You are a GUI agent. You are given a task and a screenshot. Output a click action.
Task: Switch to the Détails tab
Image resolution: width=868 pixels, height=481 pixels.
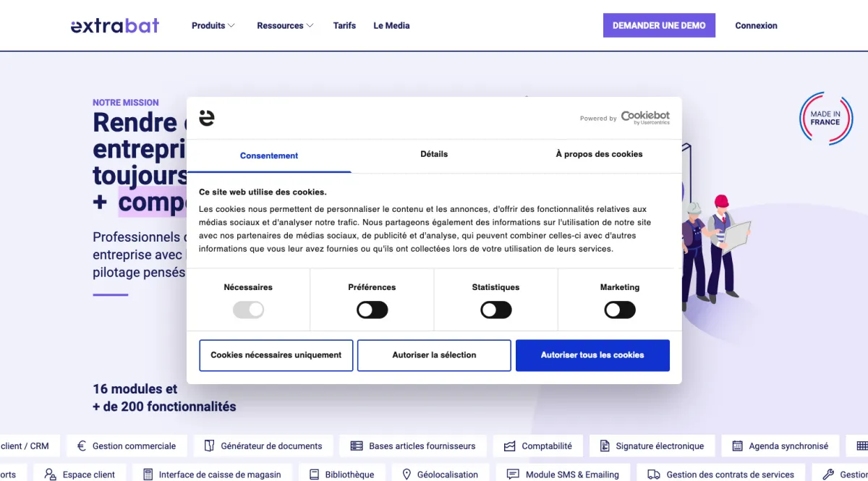tap(434, 154)
